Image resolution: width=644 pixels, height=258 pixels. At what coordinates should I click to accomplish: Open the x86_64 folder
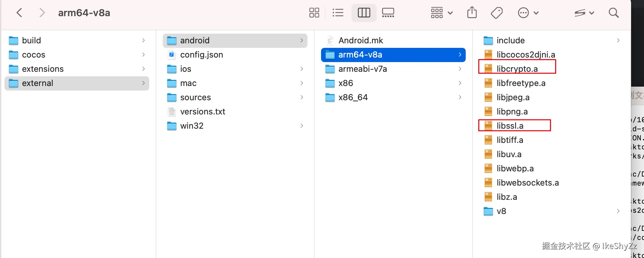(x=353, y=97)
